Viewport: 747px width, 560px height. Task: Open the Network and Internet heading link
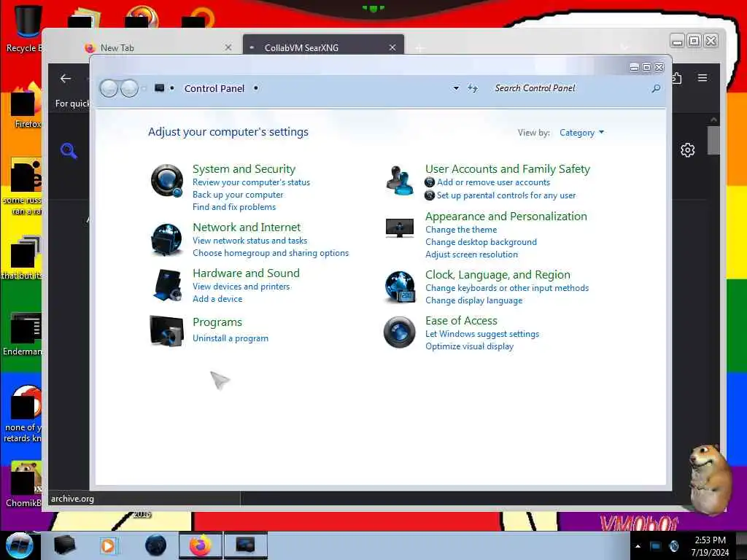click(x=247, y=227)
